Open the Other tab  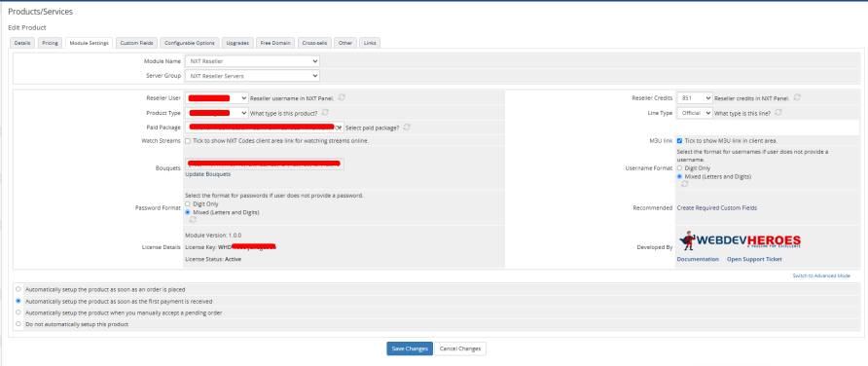click(x=345, y=43)
